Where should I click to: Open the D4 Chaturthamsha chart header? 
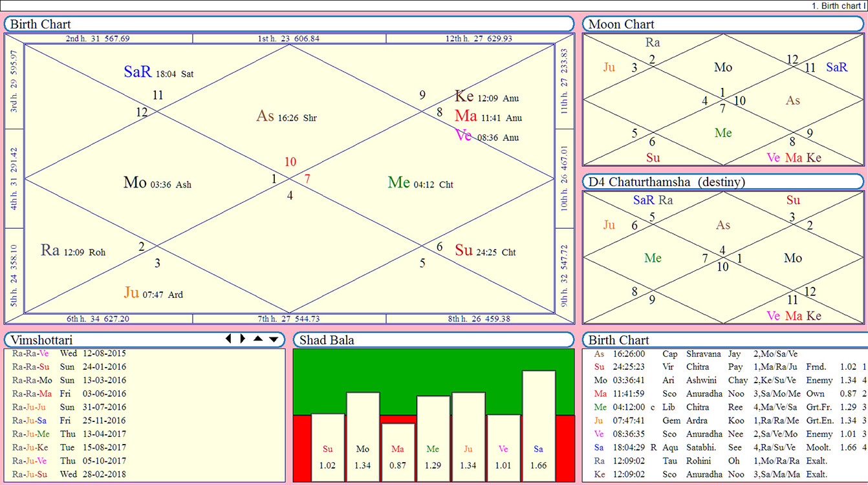(723, 182)
